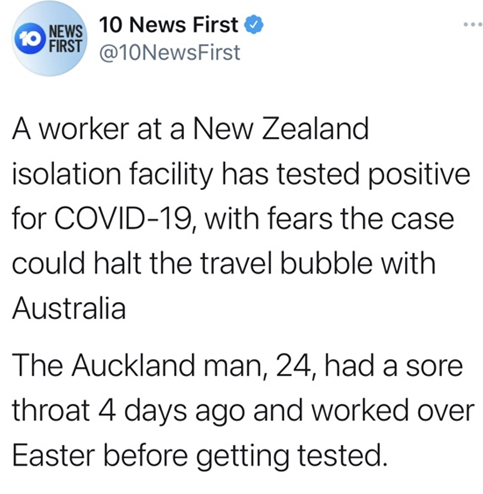Click the word Easter in the tweet
The height and width of the screenshot is (494, 483).
(54, 455)
